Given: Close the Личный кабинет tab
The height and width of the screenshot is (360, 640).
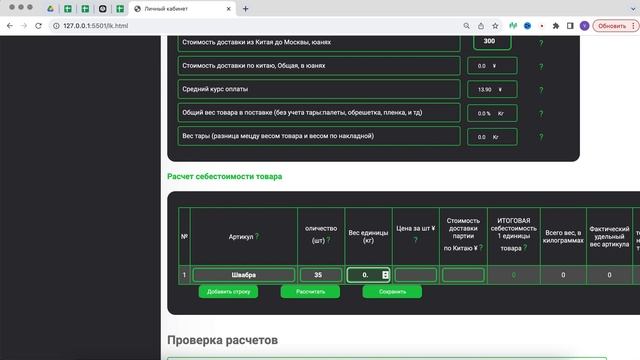Looking at the screenshot, I should pos(229,9).
